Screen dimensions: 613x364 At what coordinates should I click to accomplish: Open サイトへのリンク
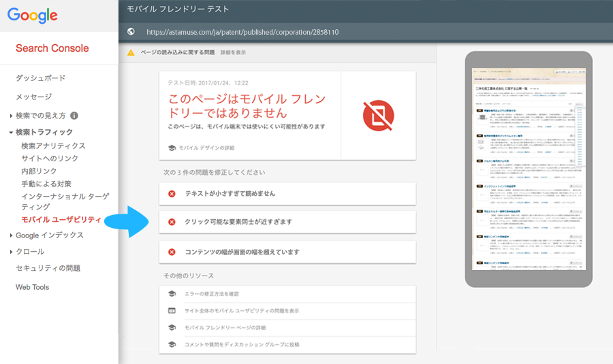coord(50,158)
